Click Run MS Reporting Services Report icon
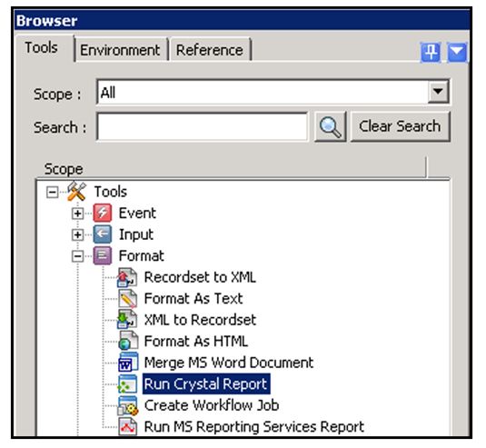Viewport: 486px width, 448px height. [128, 426]
